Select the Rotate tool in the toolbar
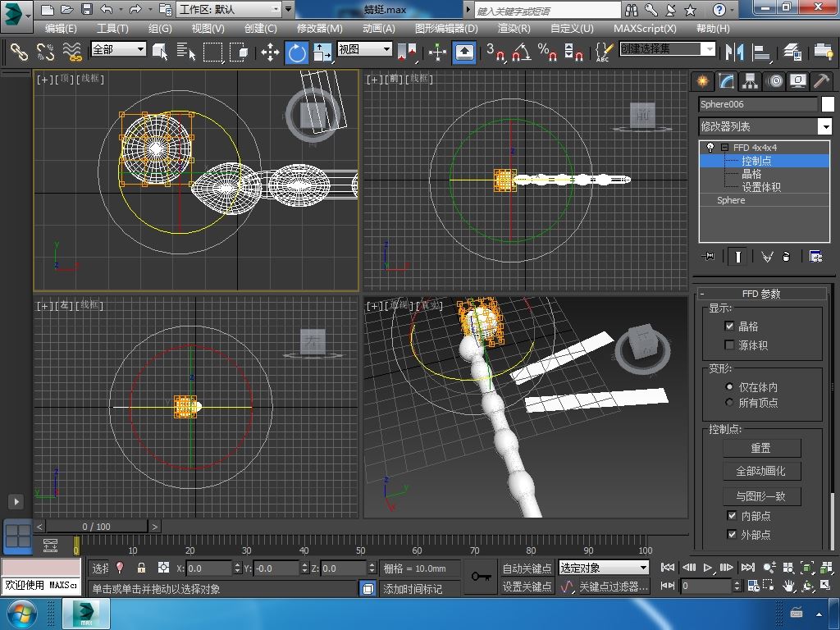The height and width of the screenshot is (630, 840). tap(296, 52)
